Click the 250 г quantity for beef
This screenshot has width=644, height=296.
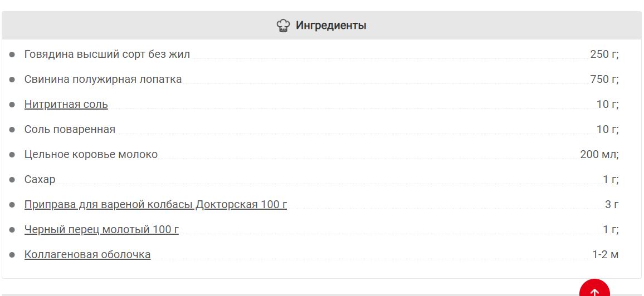tap(604, 54)
